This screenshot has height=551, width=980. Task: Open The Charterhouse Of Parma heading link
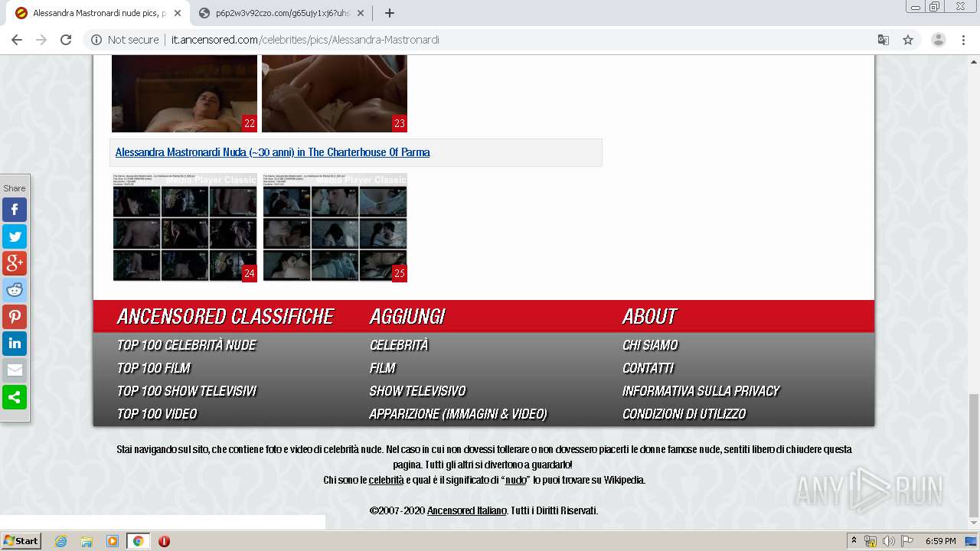(273, 152)
